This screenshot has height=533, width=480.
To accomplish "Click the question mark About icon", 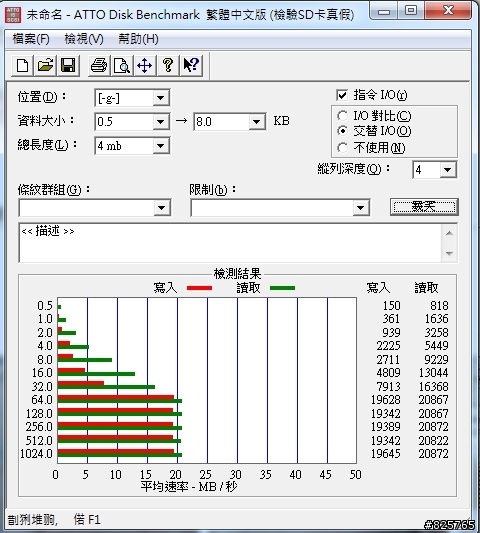I will [168, 65].
